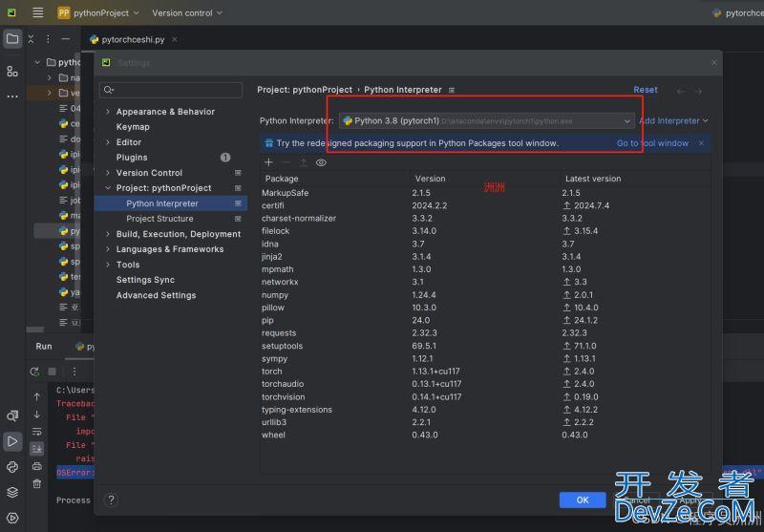Follow Go to tool window link
The width and height of the screenshot is (764, 532).
652,143
